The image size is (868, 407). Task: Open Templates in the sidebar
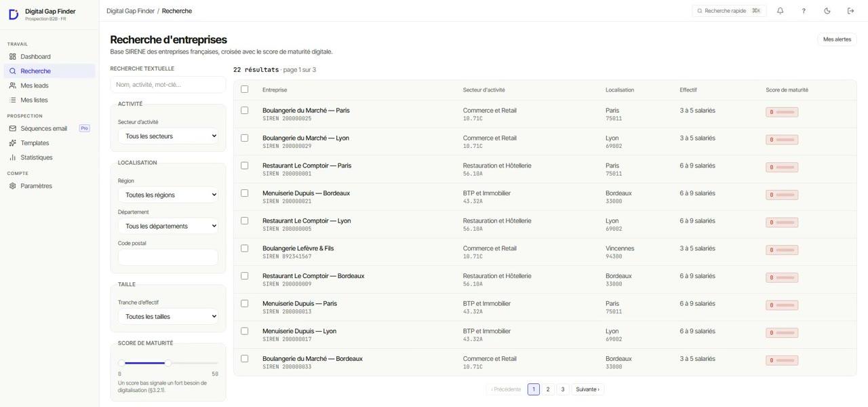(x=50, y=143)
